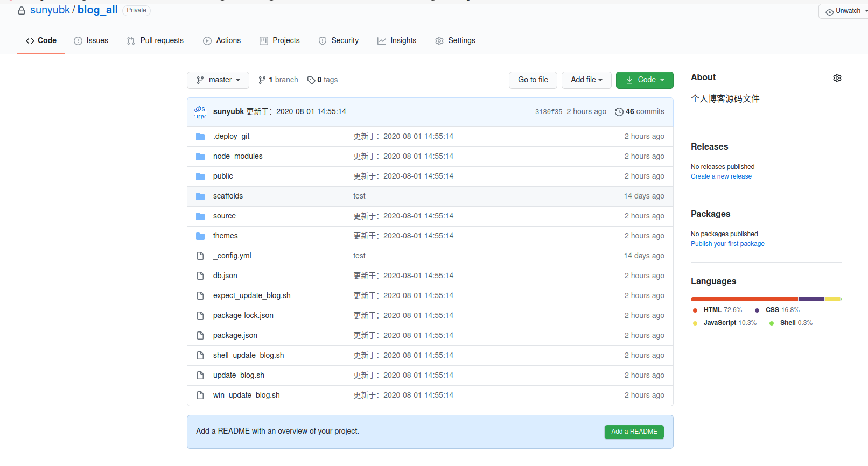Click the update_blog.sh file icon
Viewport: 868px width, 466px height.
point(200,376)
